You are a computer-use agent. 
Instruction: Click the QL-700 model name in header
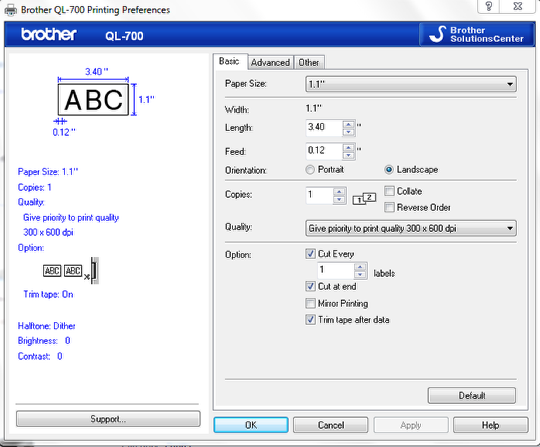point(124,36)
